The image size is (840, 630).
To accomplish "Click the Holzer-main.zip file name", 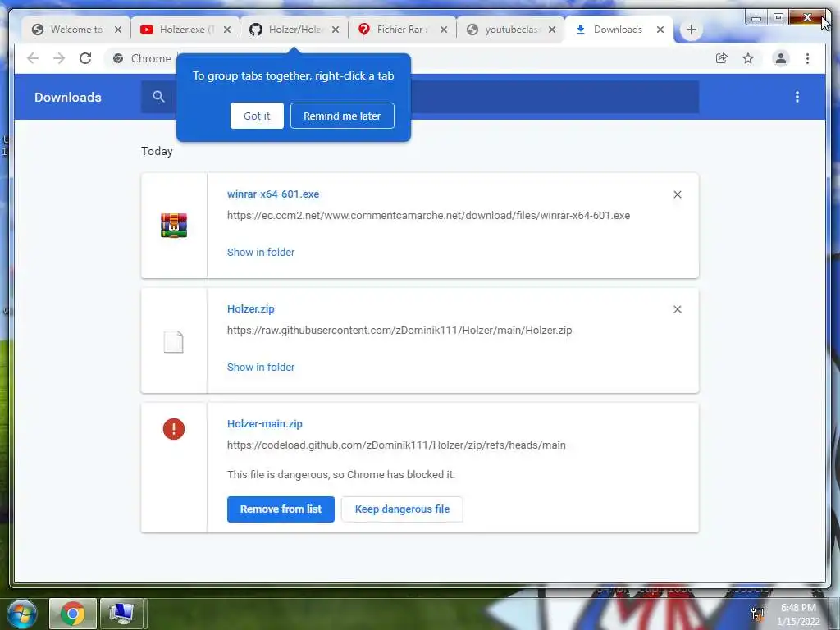I will tap(265, 423).
